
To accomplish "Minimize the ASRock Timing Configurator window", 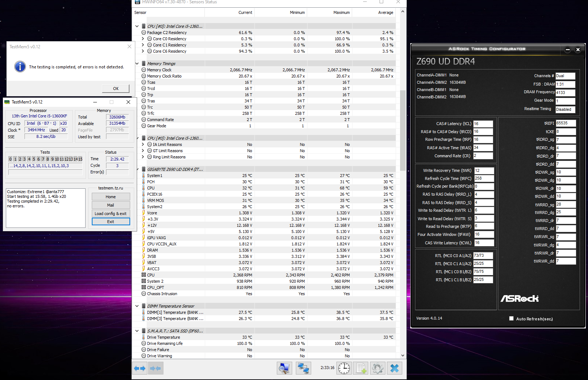I will [x=568, y=49].
